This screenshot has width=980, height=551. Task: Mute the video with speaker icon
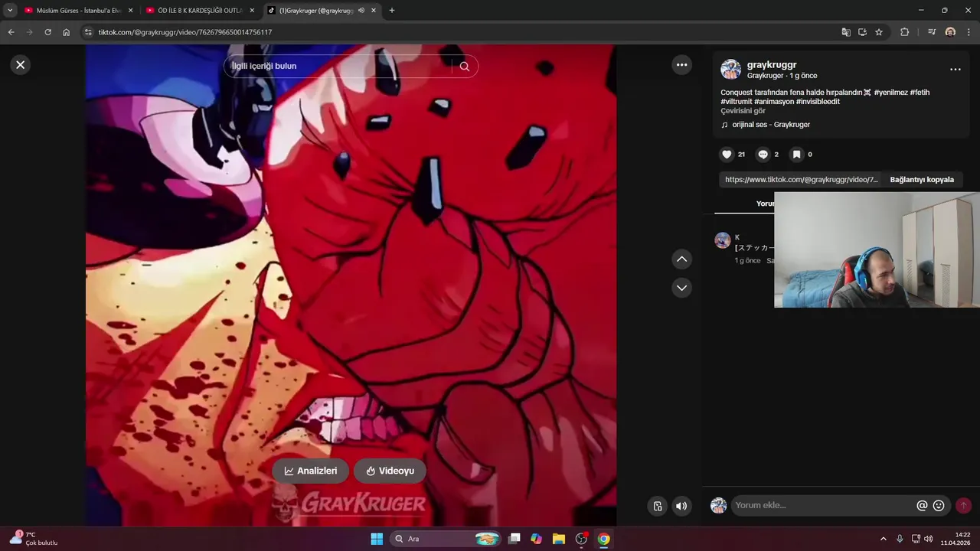pyautogui.click(x=681, y=506)
